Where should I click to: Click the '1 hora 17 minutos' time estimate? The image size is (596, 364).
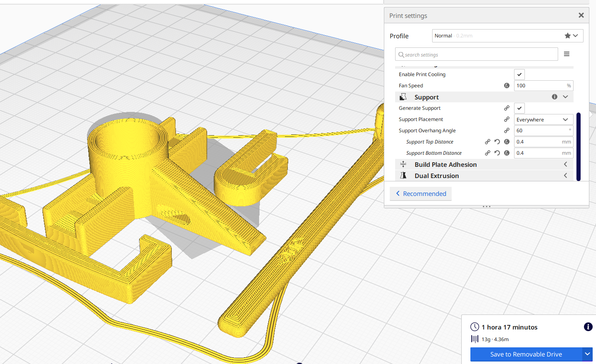[x=509, y=327]
